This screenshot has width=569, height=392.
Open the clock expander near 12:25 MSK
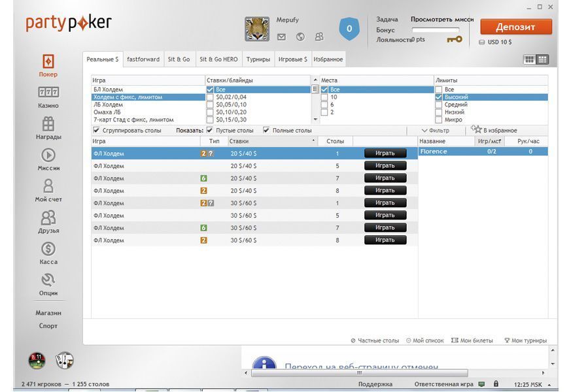551,384
